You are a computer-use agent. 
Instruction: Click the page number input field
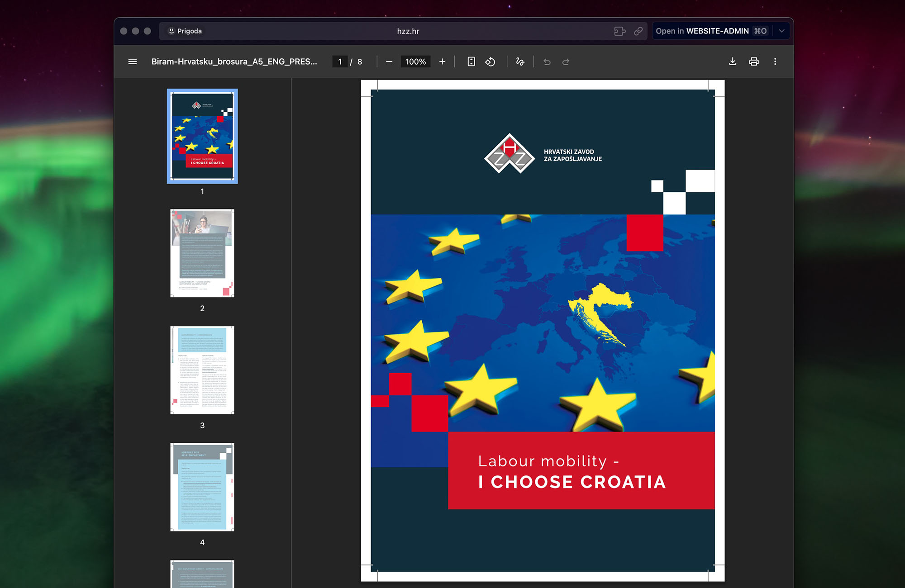point(340,62)
